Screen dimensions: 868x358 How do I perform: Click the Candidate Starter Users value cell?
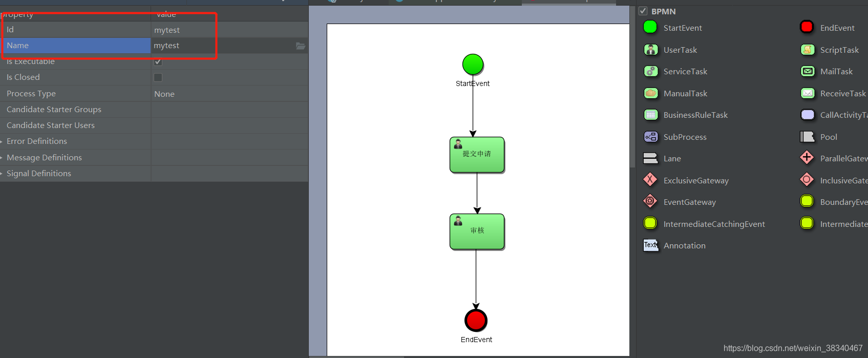pyautogui.click(x=229, y=125)
